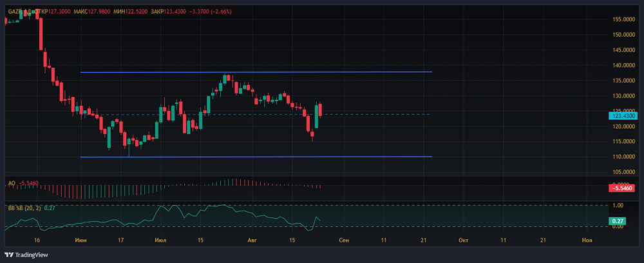Click the ОТКР 127.3000 open value
Screen dimensions: 644x263
[x=53, y=12]
